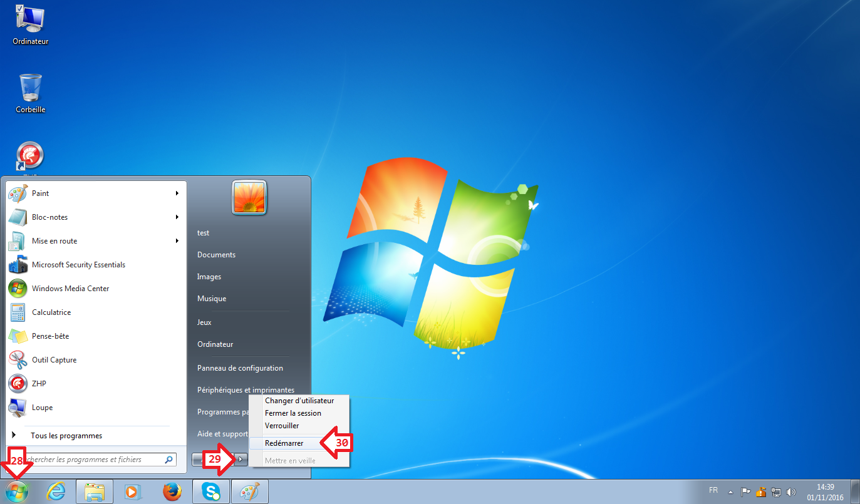Expand the Bloc-notes jump list arrow
The image size is (860, 504).
click(x=177, y=217)
